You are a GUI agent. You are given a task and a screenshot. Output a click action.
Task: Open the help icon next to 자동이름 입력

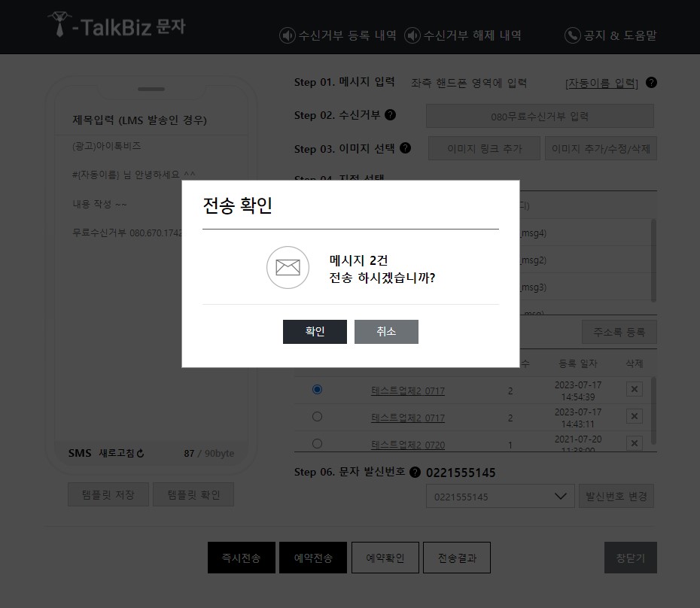pyautogui.click(x=650, y=83)
